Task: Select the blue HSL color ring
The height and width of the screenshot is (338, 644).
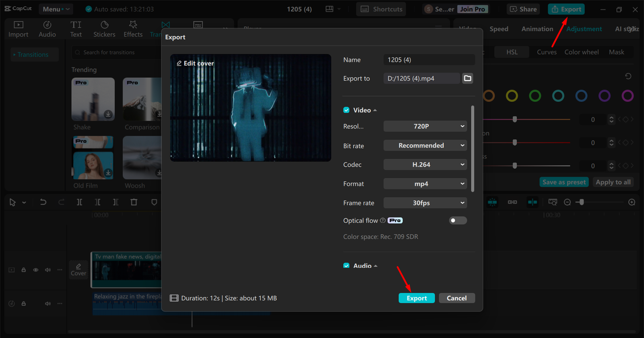Action: [581, 96]
